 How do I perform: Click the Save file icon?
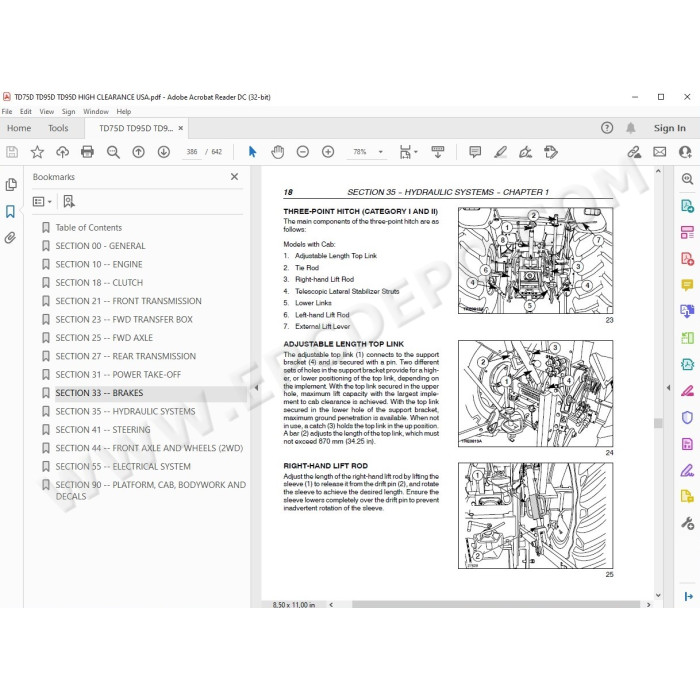coord(12,152)
